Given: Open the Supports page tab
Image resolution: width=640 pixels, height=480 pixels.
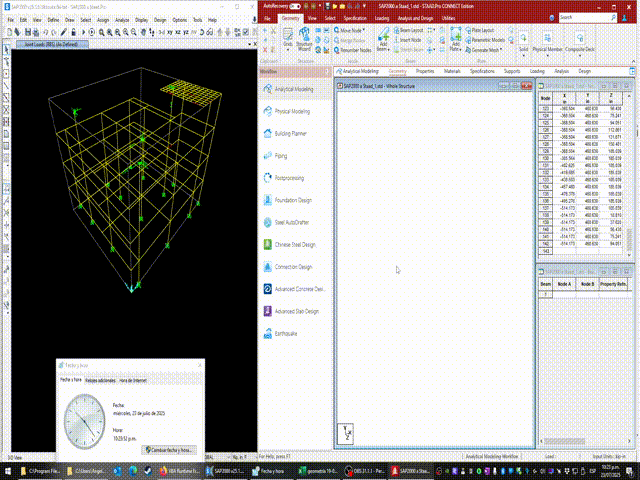Looking at the screenshot, I should [x=512, y=71].
